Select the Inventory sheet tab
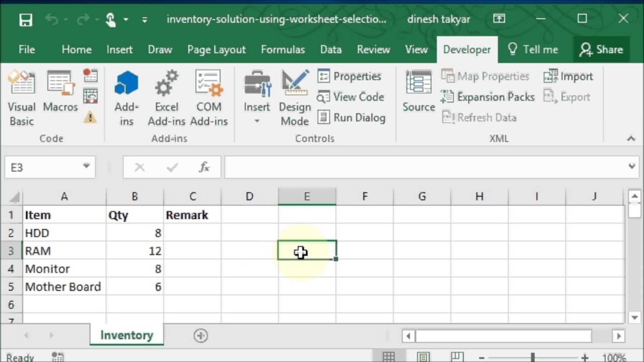 [x=126, y=335]
